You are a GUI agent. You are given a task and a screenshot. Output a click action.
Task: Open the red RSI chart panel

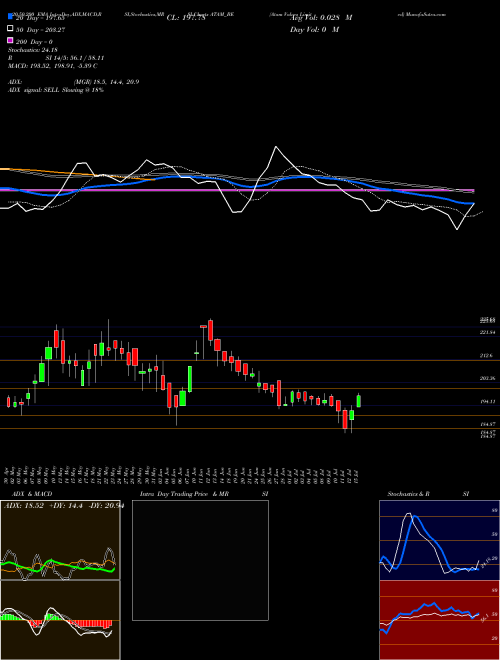[439, 620]
